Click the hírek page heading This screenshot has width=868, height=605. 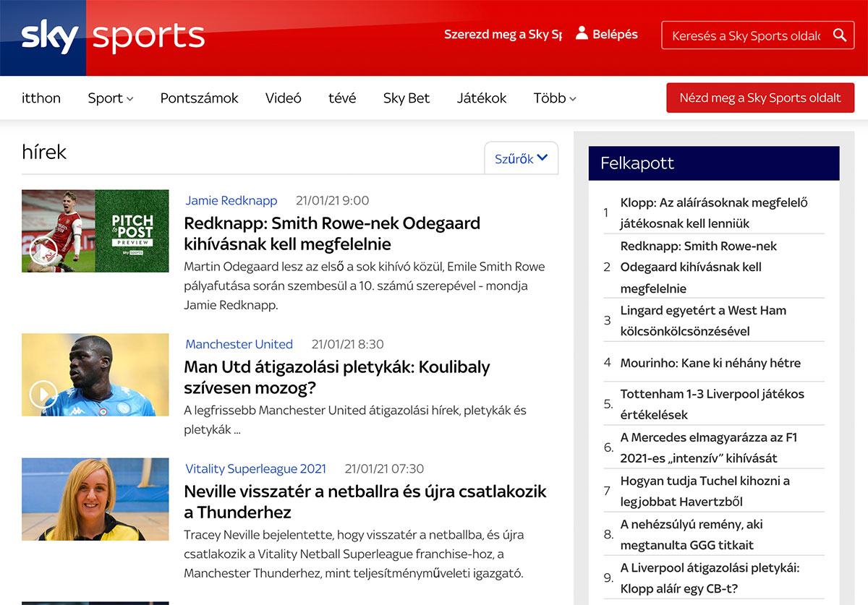point(44,152)
